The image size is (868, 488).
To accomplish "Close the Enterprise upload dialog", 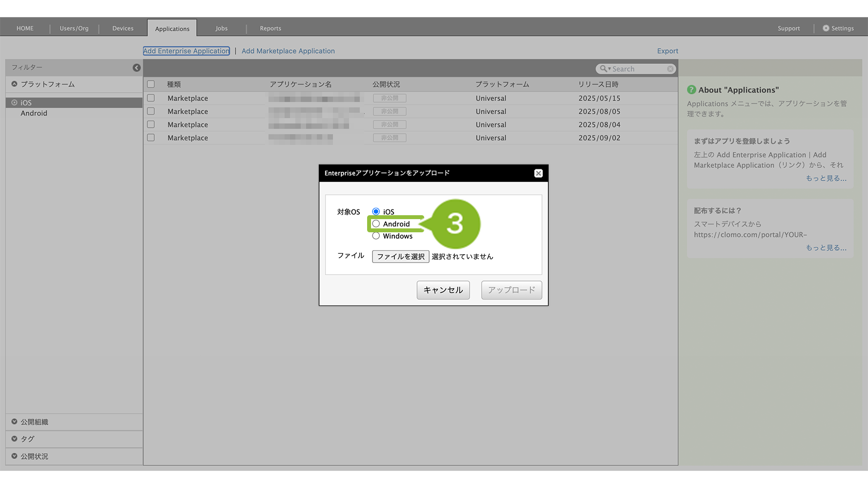I will coord(538,173).
